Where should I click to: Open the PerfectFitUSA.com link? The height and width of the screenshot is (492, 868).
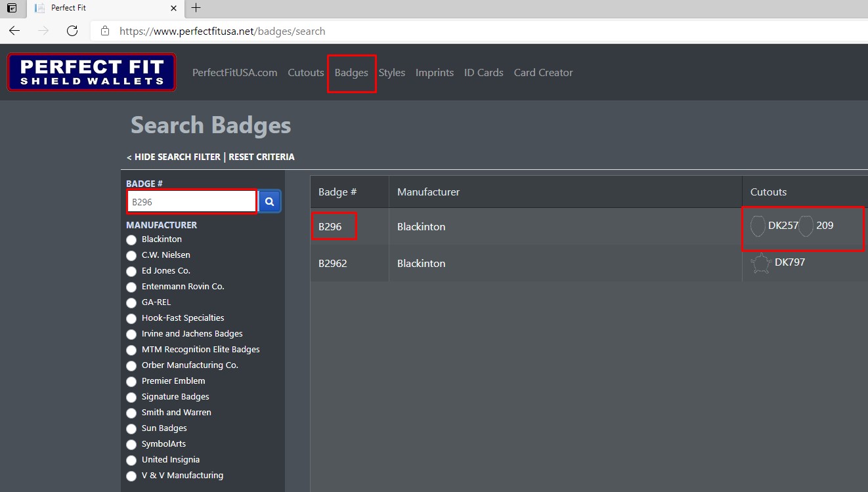click(234, 73)
